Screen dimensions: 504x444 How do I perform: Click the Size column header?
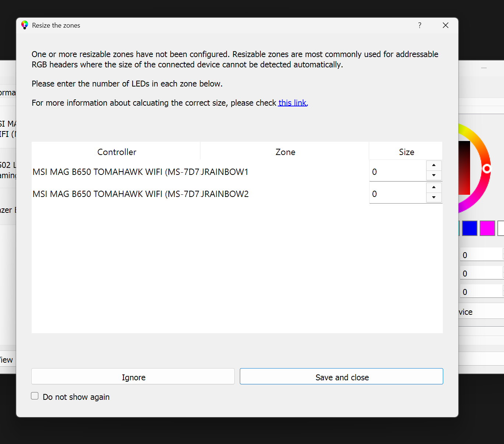(x=406, y=152)
